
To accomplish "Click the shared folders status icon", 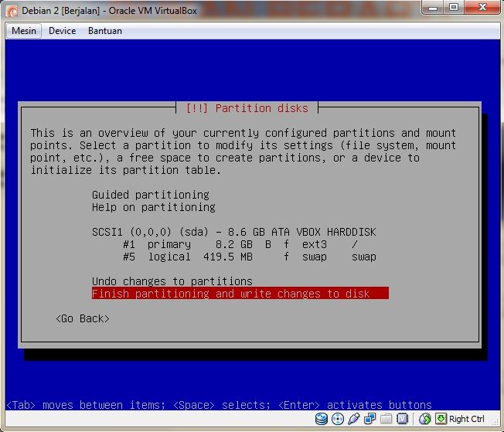I will 386,419.
